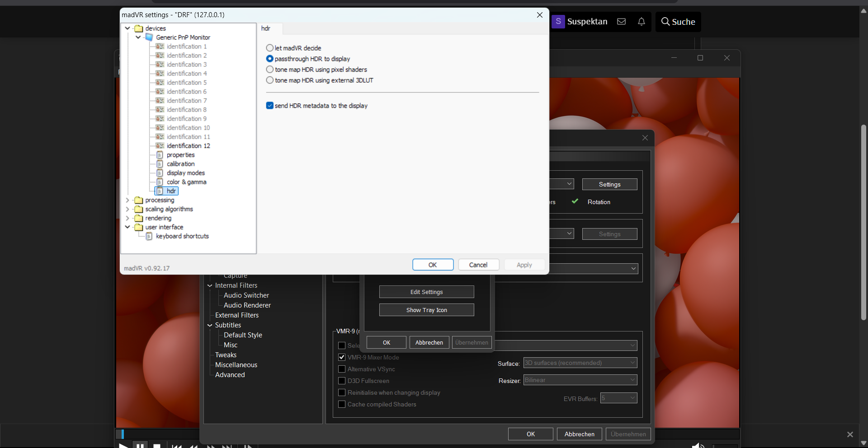868x448 pixels.
Task: Open the Surface dropdown
Action: pos(580,363)
